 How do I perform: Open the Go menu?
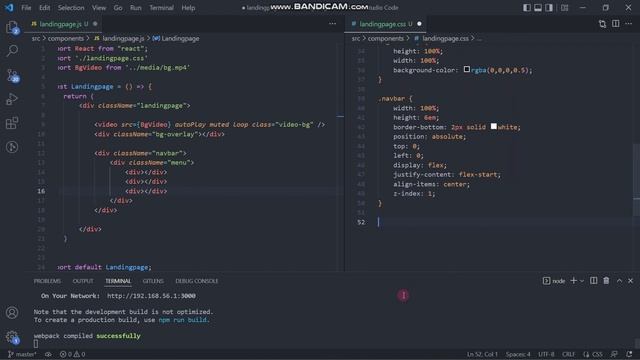(x=118, y=8)
